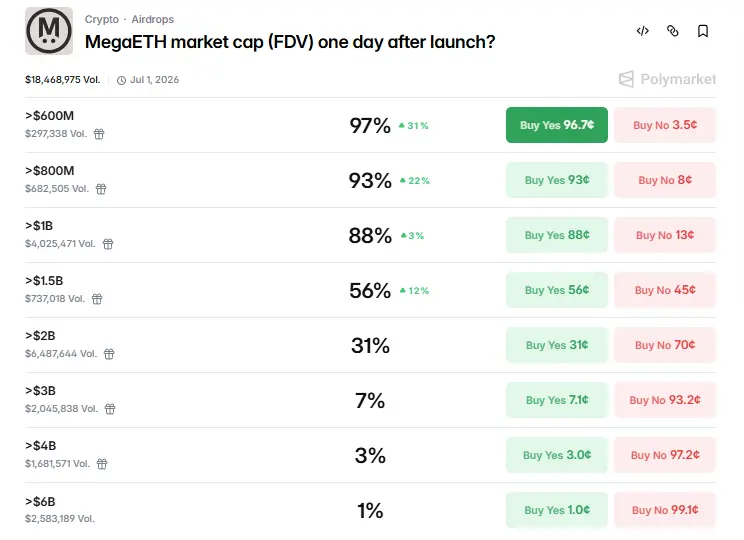Click gift rewards icon for >$1B
The height and width of the screenshot is (540, 744).
pos(108,243)
